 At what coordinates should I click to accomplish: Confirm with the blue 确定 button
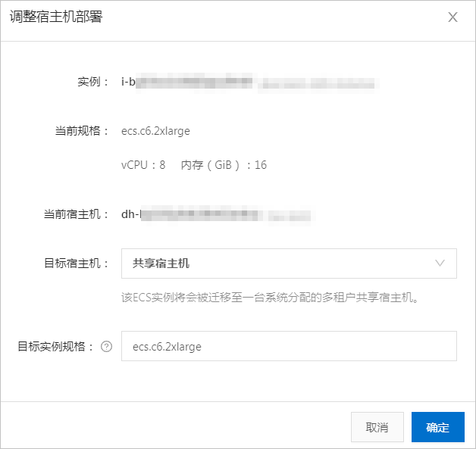click(438, 427)
